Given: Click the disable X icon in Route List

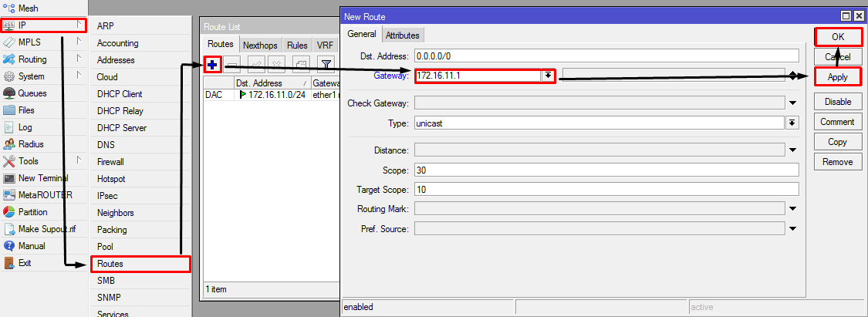Looking at the screenshot, I should coord(277,65).
